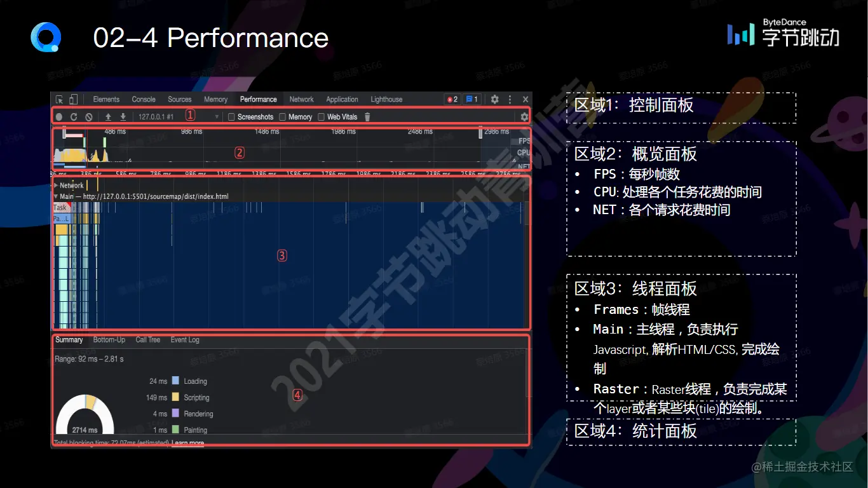This screenshot has height=488, width=868.
Task: Start recording with the round record button
Action: [x=59, y=117]
